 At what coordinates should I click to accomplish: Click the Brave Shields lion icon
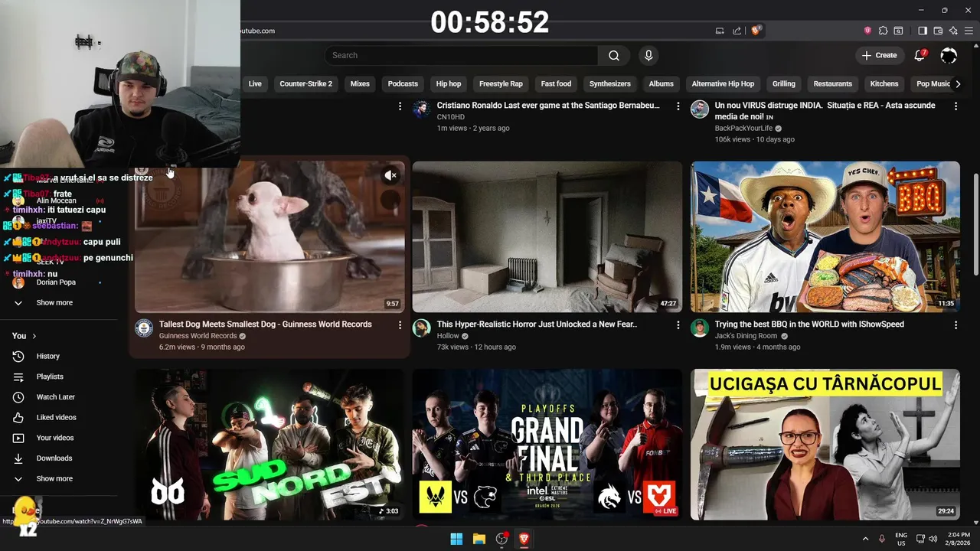tap(756, 31)
